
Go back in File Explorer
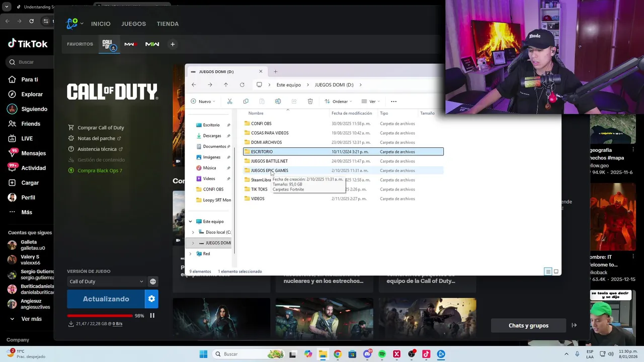194,85
